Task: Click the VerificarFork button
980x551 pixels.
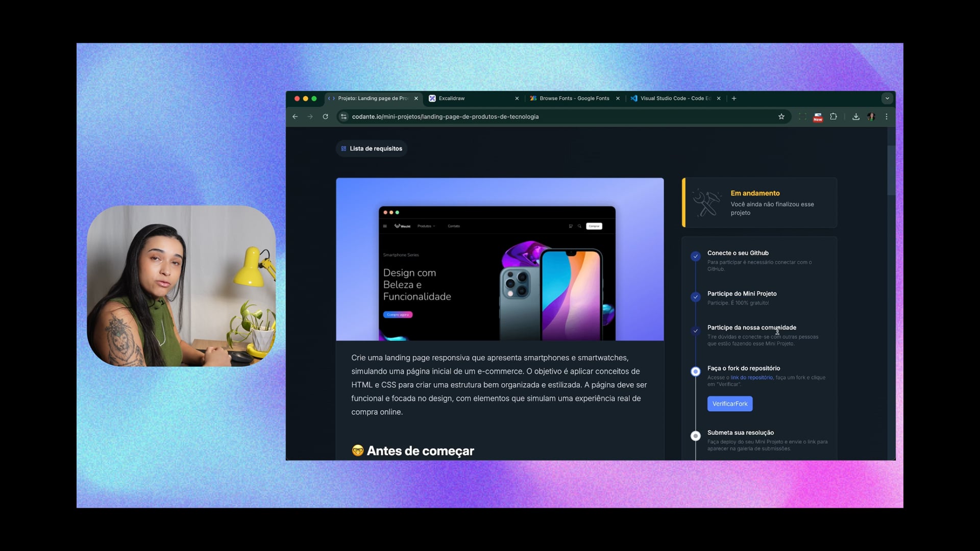Action: tap(729, 404)
